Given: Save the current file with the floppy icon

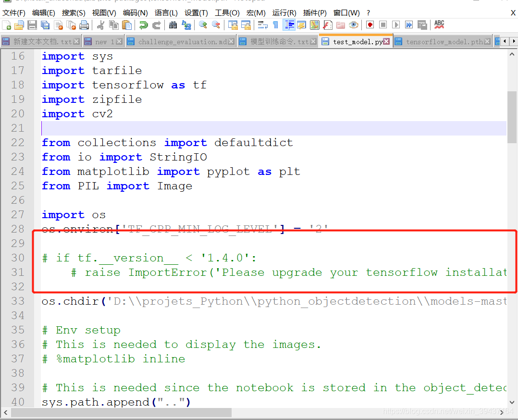Looking at the screenshot, I should point(32,25).
